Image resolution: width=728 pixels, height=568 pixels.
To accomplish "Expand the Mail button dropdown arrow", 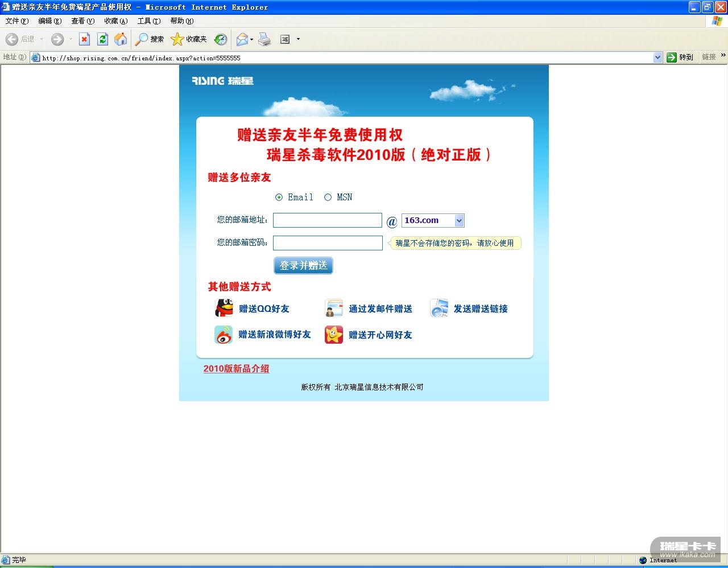I will click(x=251, y=39).
